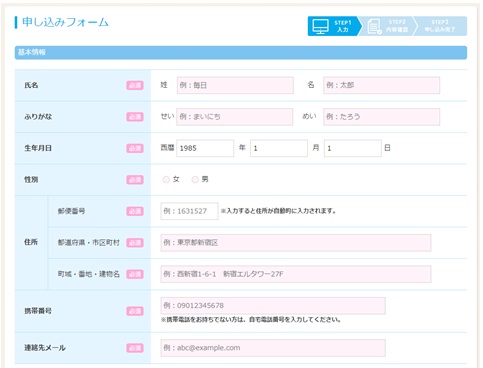
Task: Click the ふりがな row label
Action: coord(38,117)
